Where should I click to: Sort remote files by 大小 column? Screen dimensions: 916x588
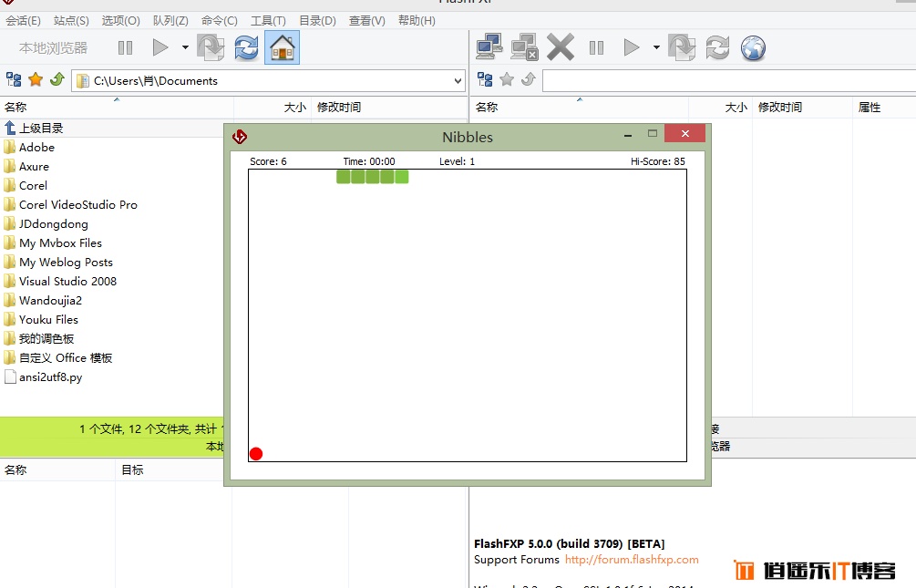(720, 107)
